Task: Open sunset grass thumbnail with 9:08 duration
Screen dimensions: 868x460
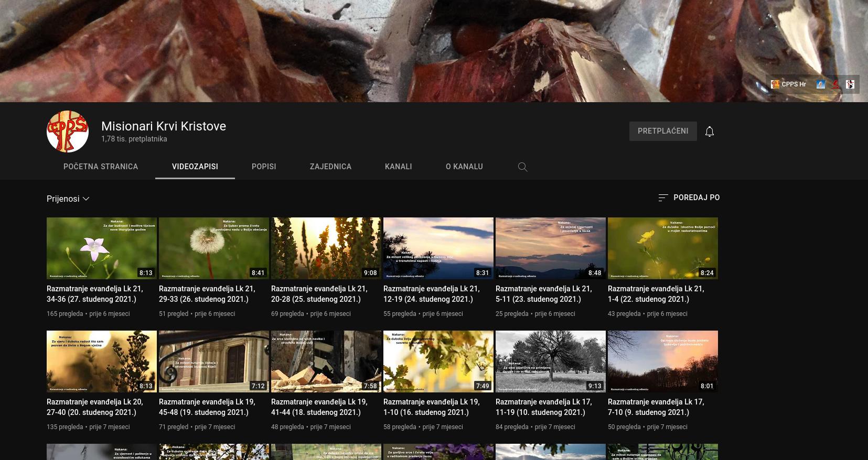Action: [x=326, y=248]
